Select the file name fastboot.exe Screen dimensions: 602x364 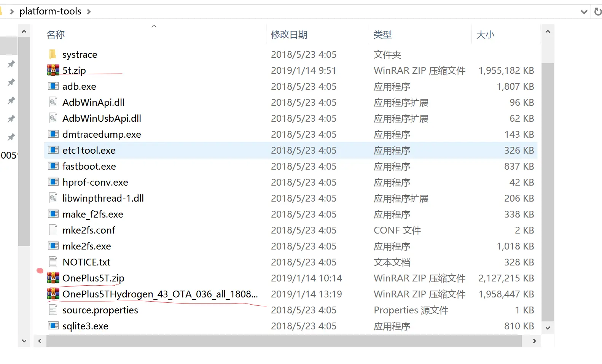(x=89, y=166)
